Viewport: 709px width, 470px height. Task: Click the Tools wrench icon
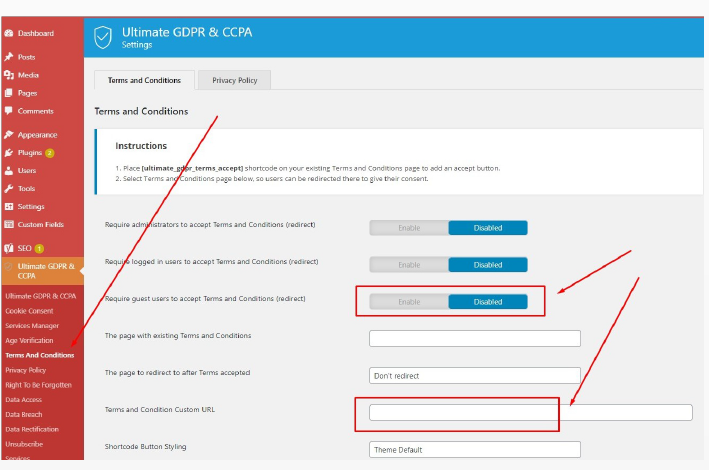pos(9,189)
